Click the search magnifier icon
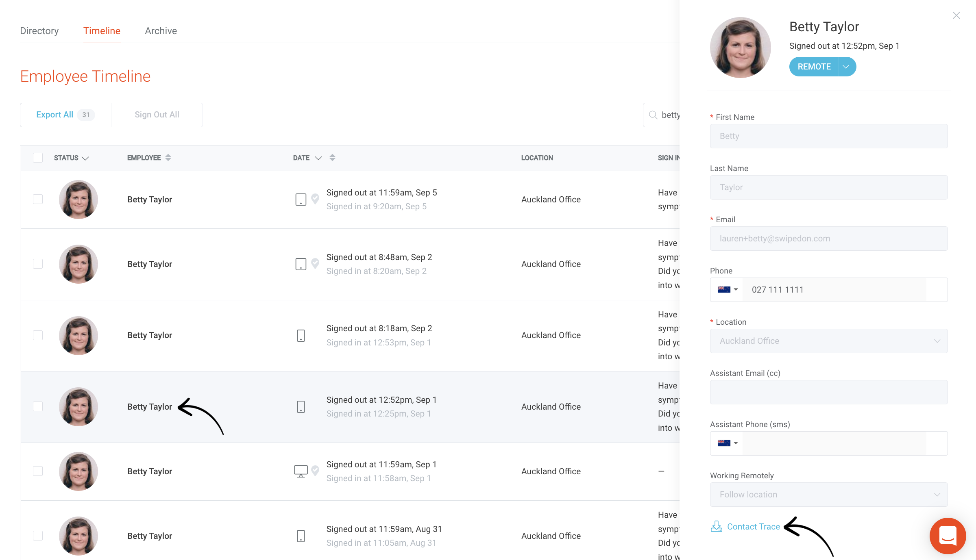Viewport: 976px width, 560px height. (x=653, y=115)
